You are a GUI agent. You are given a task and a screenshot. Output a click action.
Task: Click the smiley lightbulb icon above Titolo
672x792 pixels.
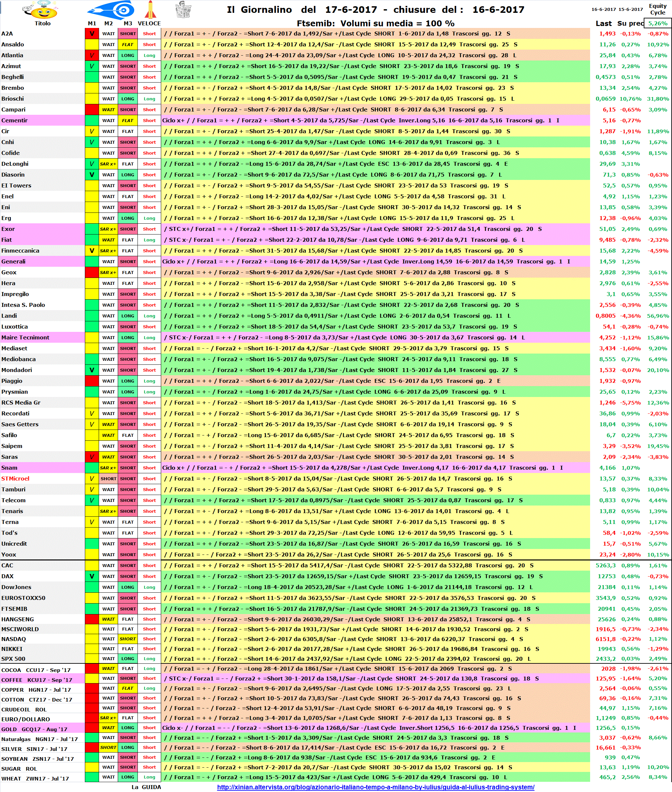click(x=40, y=10)
